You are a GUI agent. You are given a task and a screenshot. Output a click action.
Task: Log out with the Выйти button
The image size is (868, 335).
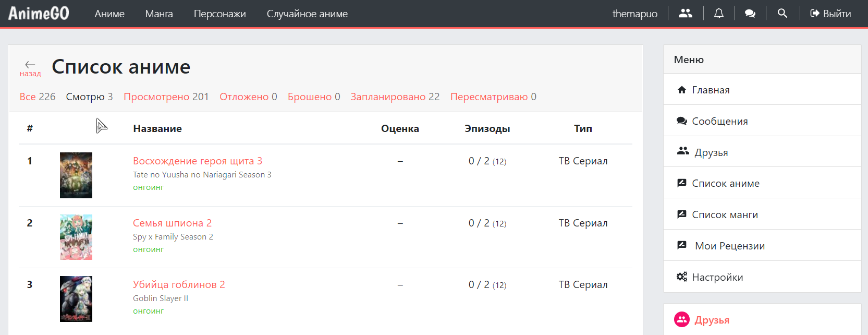pyautogui.click(x=830, y=14)
